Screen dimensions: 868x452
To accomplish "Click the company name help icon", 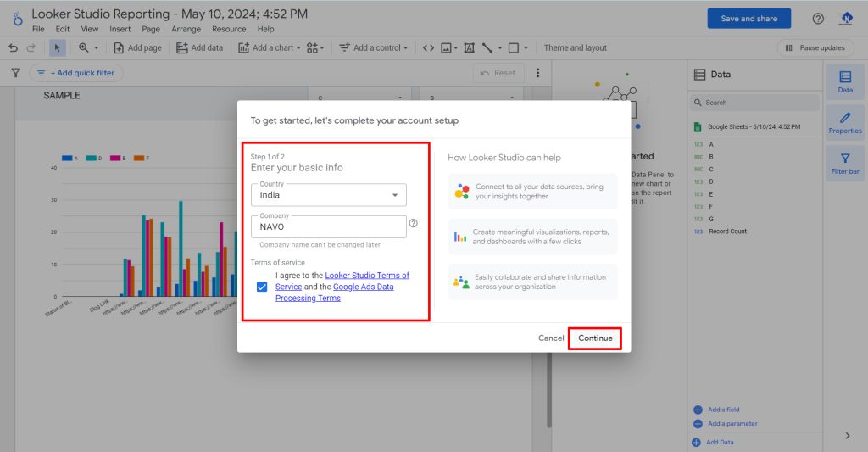I will point(414,224).
